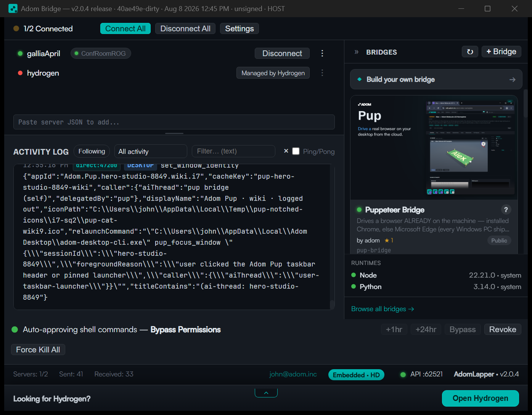This screenshot has width=532, height=415.
Task: Click the Public badge on Puppeteer Bridge
Action: click(499, 241)
